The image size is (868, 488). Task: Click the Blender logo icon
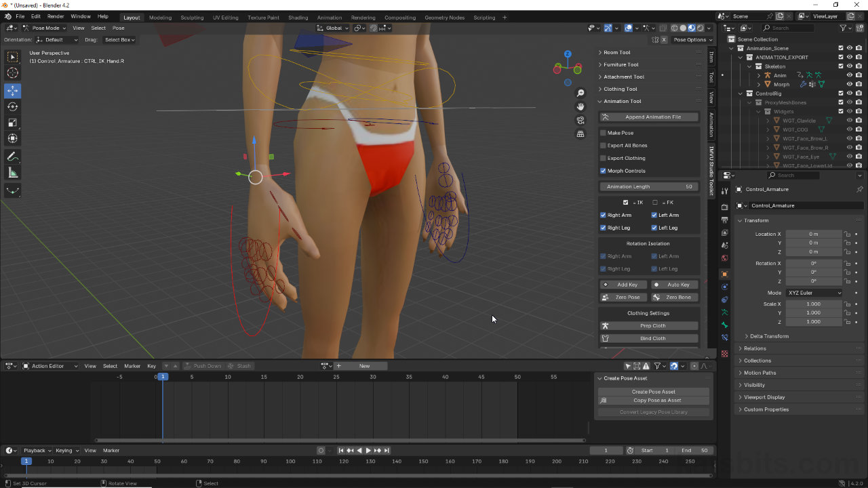pos(7,16)
